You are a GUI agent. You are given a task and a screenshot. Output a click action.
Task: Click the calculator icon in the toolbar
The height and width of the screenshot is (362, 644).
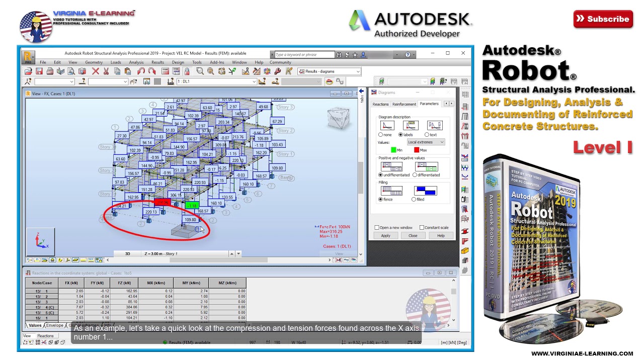(x=165, y=71)
